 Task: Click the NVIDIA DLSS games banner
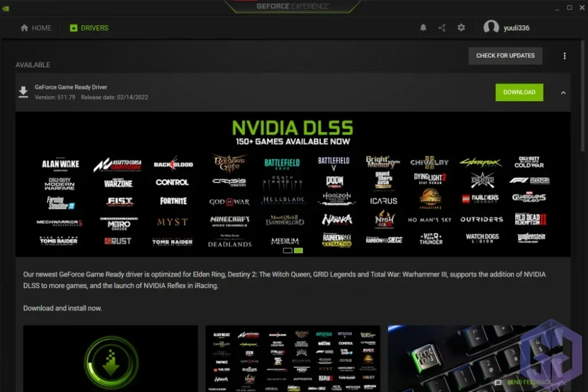[x=293, y=184]
